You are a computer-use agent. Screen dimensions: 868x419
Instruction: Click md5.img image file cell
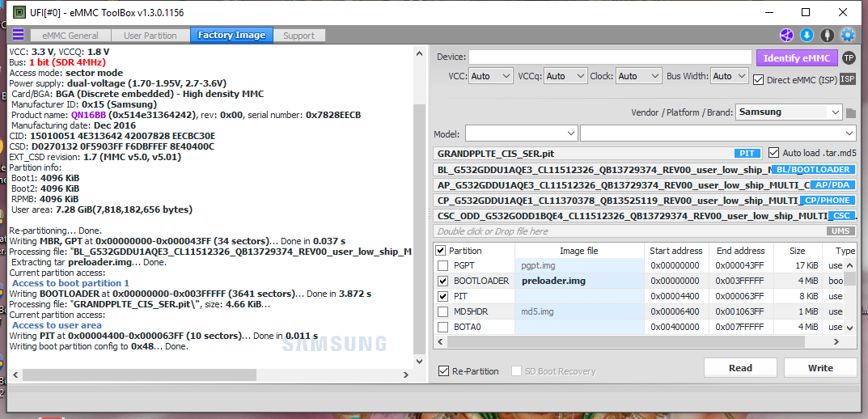coord(579,311)
